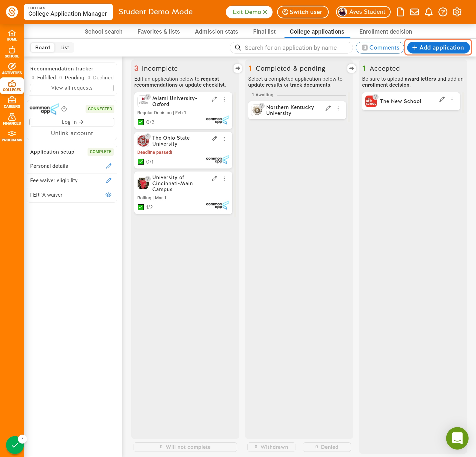Edit the Miami University-Oxford application
This screenshot has width=476, height=457.
click(x=214, y=99)
